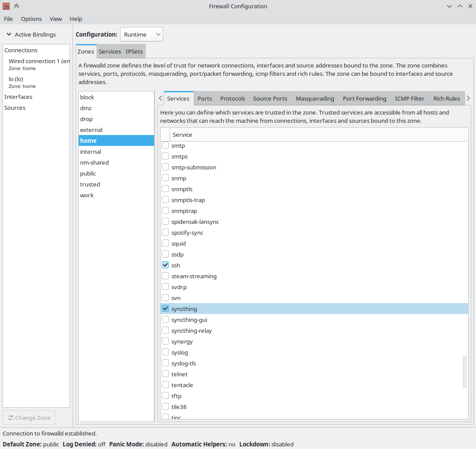The width and height of the screenshot is (476, 449).
Task: Open the Runtime configuration dropdown
Action: pyautogui.click(x=141, y=34)
